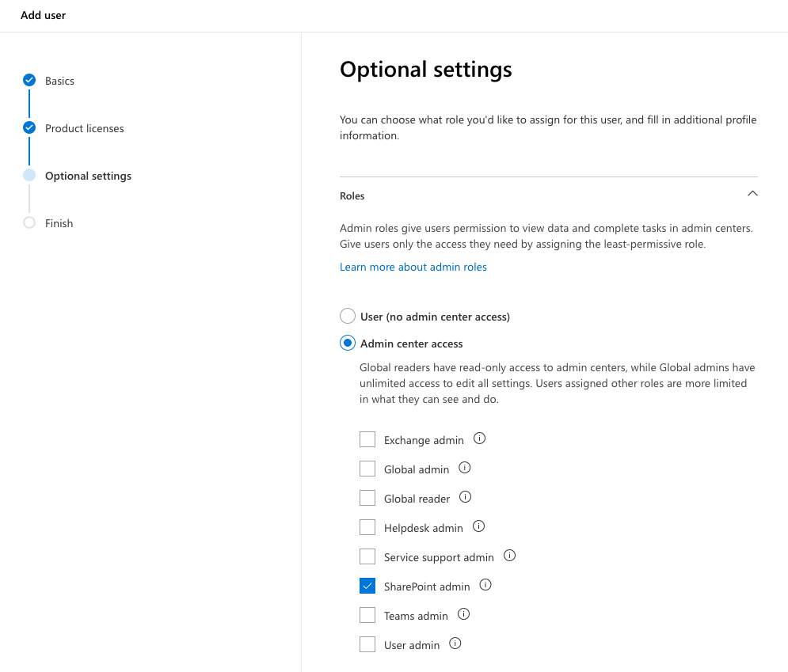Screen dimensions: 788x672
Task: Check the Teams admin checkbox
Action: click(367, 615)
